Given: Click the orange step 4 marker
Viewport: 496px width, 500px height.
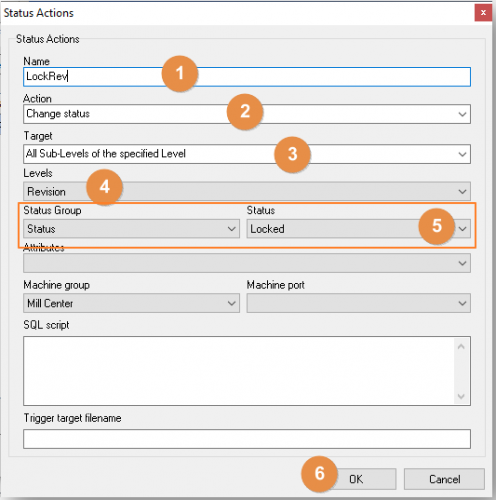Looking at the screenshot, I should pyautogui.click(x=104, y=187).
